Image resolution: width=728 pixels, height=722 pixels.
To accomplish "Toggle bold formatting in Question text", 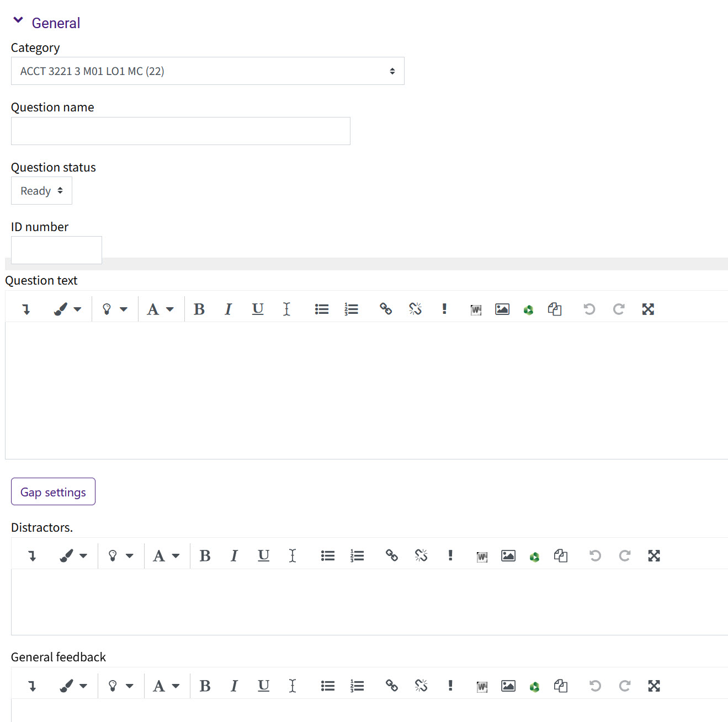I will pos(199,309).
